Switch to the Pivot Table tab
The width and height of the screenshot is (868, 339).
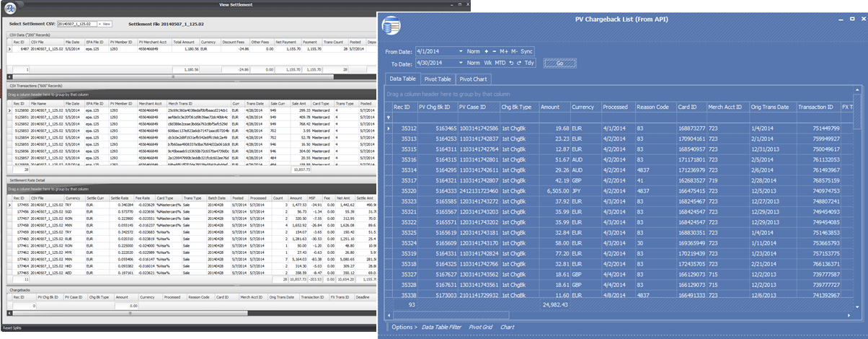coord(437,79)
